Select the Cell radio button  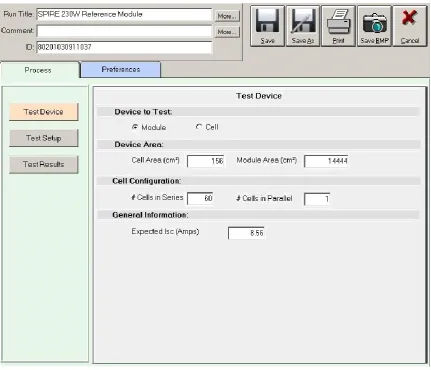(x=199, y=127)
